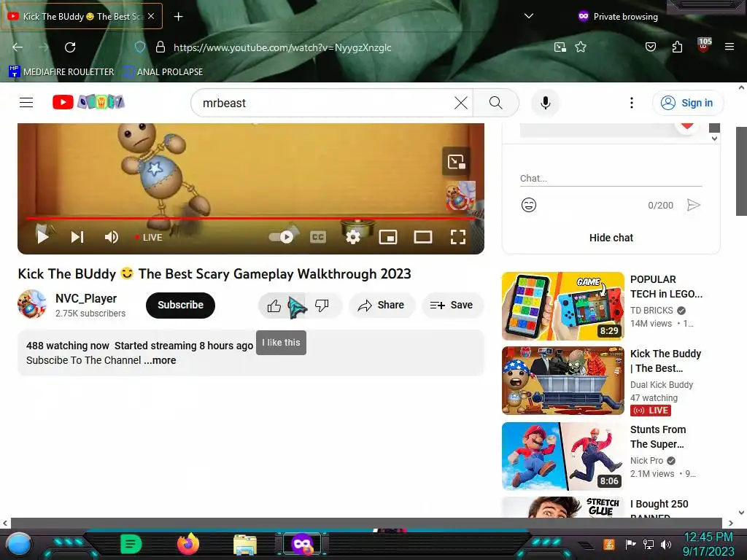Reload the page
Screen dimensions: 747x560
pyautogui.click(x=70, y=47)
